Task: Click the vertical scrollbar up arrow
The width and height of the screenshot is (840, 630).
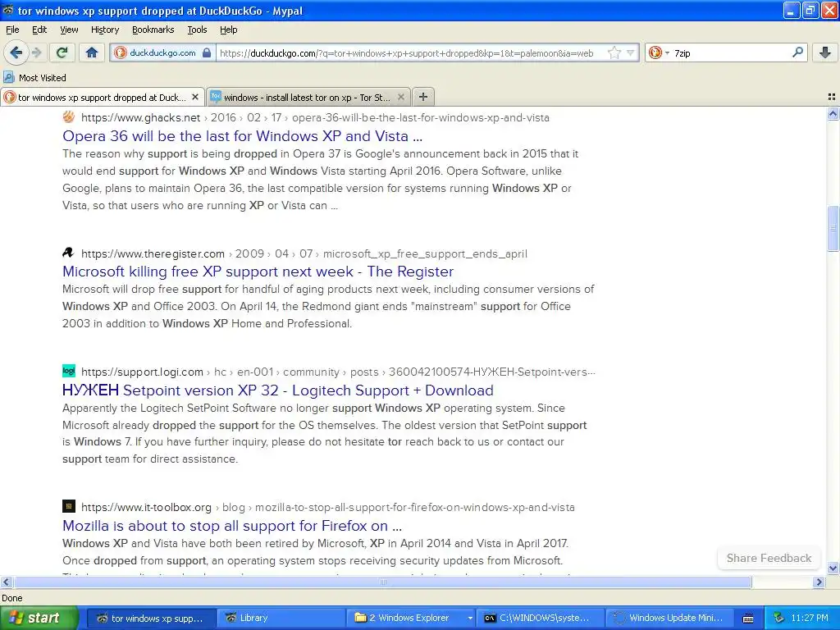Action: coord(833,113)
